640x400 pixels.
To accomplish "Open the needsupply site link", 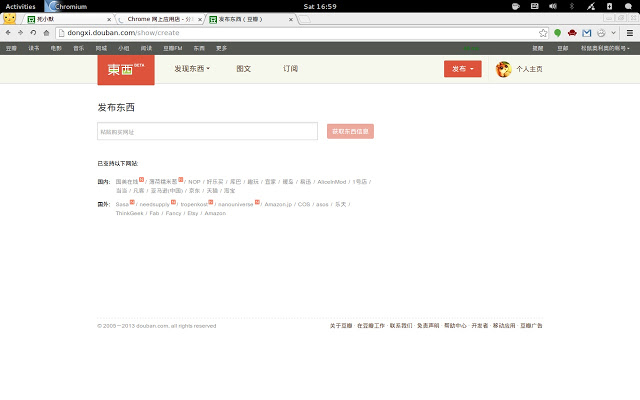I will pyautogui.click(x=154, y=204).
